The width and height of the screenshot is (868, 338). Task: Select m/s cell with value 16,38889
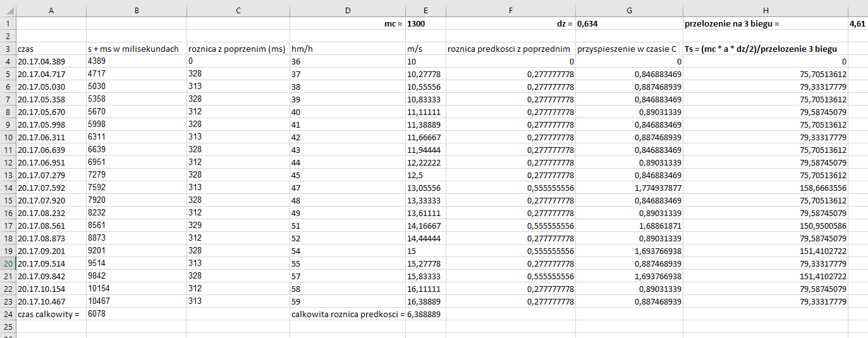pos(425,301)
